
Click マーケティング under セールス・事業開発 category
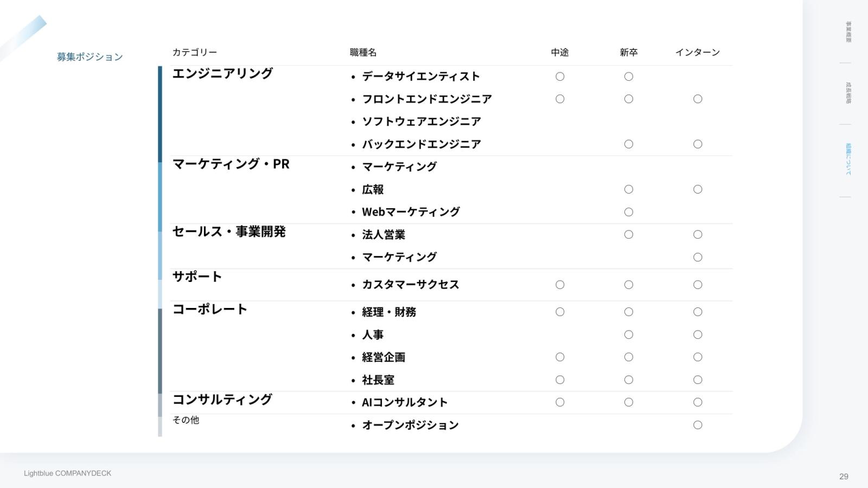click(399, 257)
